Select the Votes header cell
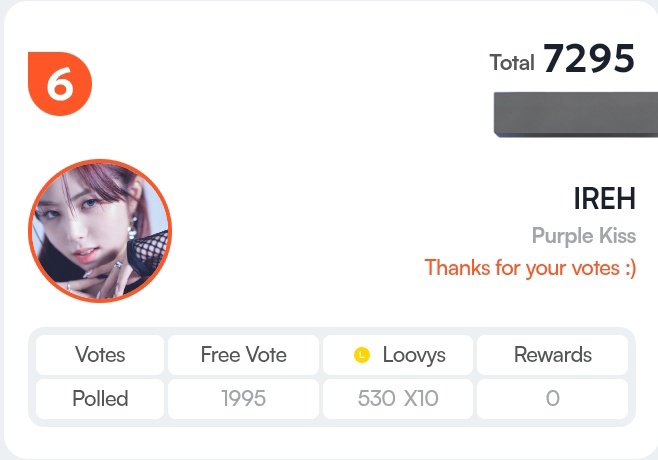658x460 pixels. [100, 355]
